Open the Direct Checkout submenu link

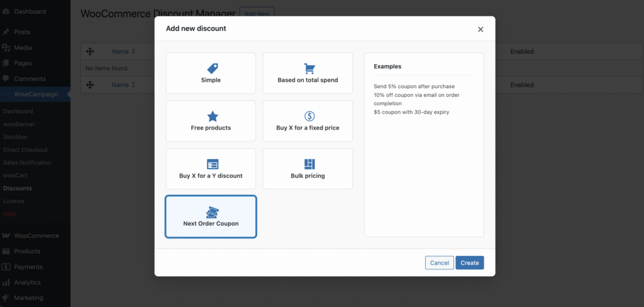point(25,150)
